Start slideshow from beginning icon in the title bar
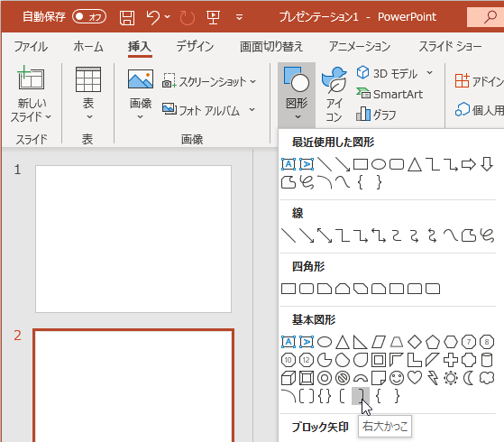The width and height of the screenshot is (504, 442). [x=213, y=17]
